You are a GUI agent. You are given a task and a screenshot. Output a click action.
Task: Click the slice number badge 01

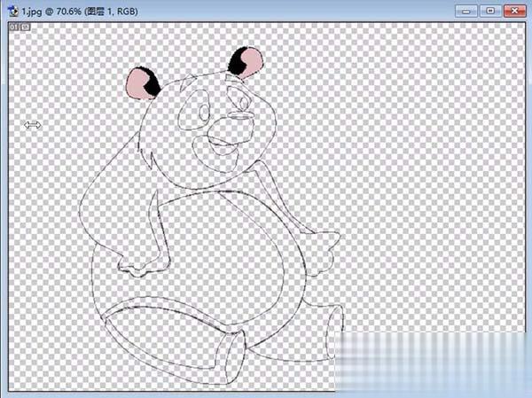(x=14, y=27)
